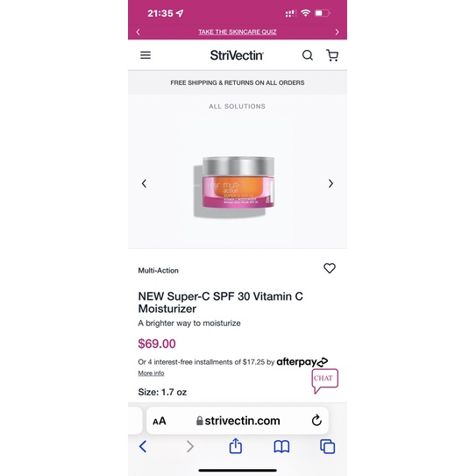Screen dimensions: 476x476
Task: Open Safari share sheet icon
Action: [236, 446]
